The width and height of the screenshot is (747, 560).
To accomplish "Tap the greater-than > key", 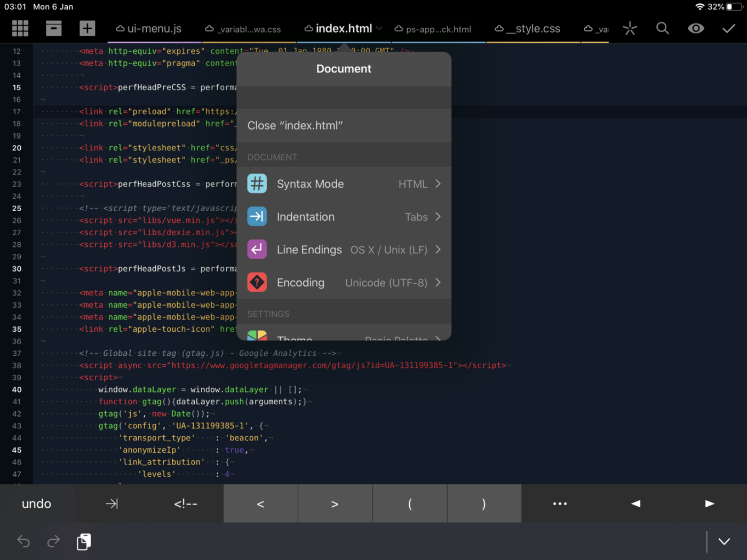I will (335, 503).
